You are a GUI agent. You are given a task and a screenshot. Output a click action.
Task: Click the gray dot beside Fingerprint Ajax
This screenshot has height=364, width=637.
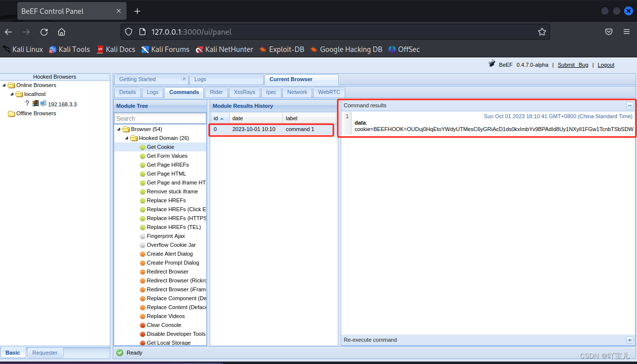(142, 236)
